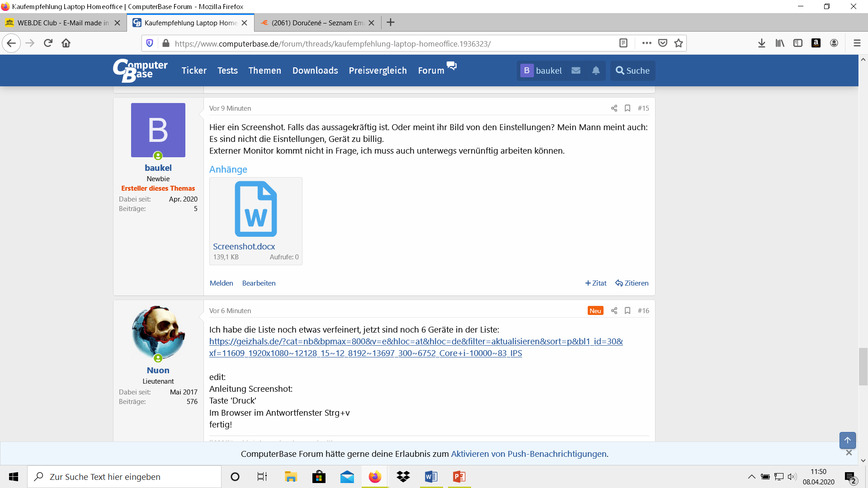
Task: Bookmark post #15
Action: click(627, 108)
